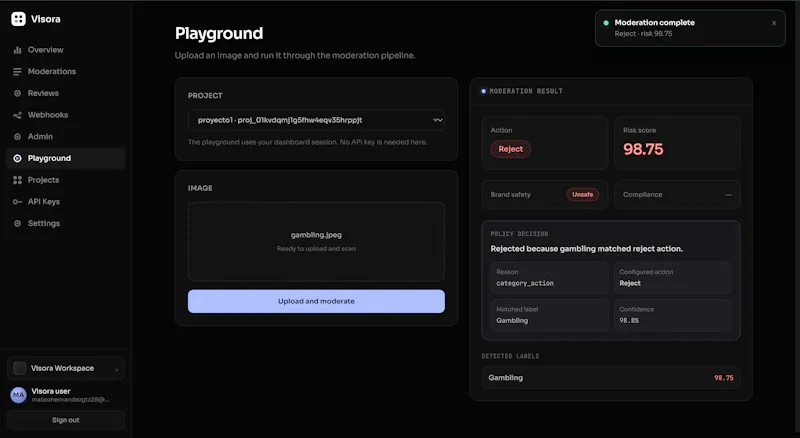Viewport: 800px width, 438px height.
Task: Click the Matched label Gambling value
Action: pos(512,321)
